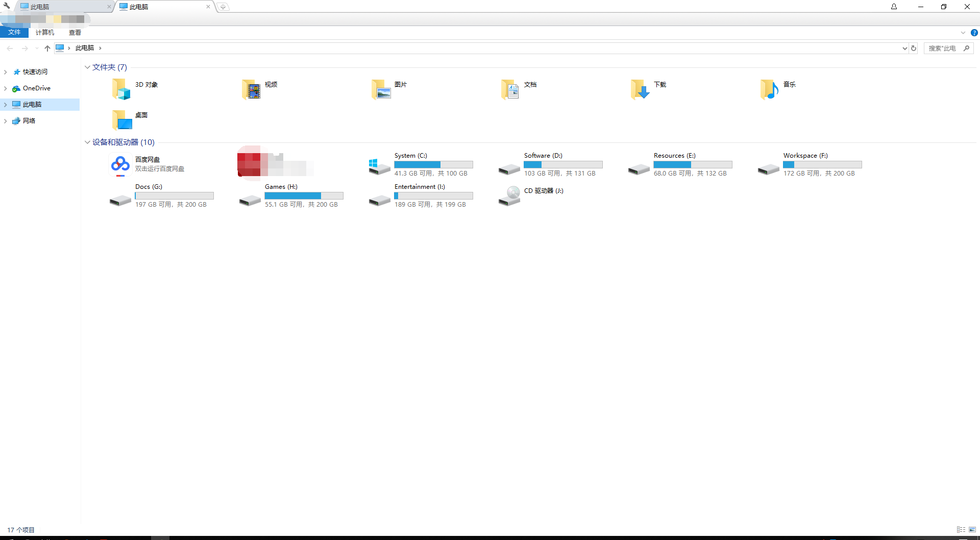
Task: Expand 此电脑 tree node arrow
Action: 5,105
